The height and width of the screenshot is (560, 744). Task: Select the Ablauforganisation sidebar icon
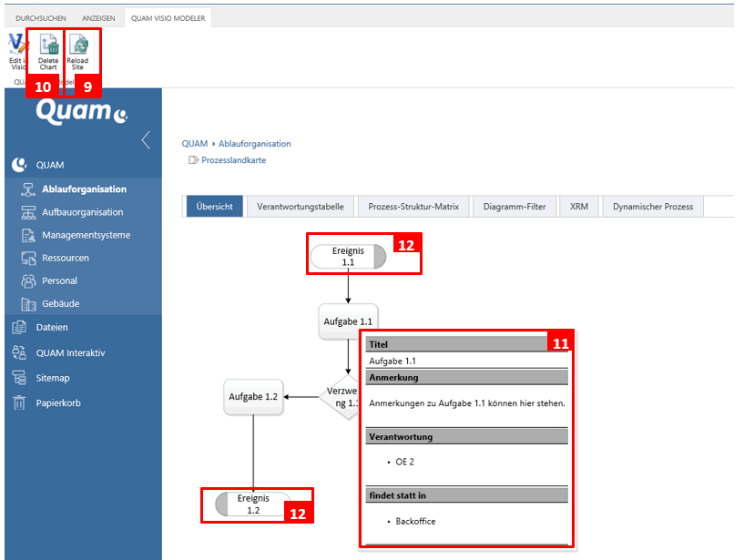point(29,188)
